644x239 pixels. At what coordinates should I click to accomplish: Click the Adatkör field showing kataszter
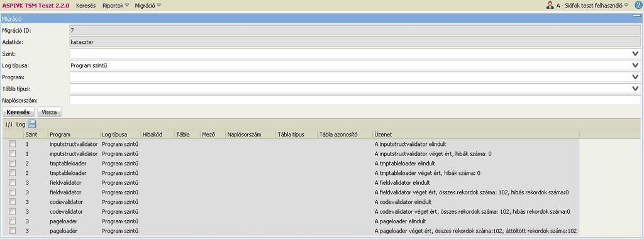click(355, 42)
